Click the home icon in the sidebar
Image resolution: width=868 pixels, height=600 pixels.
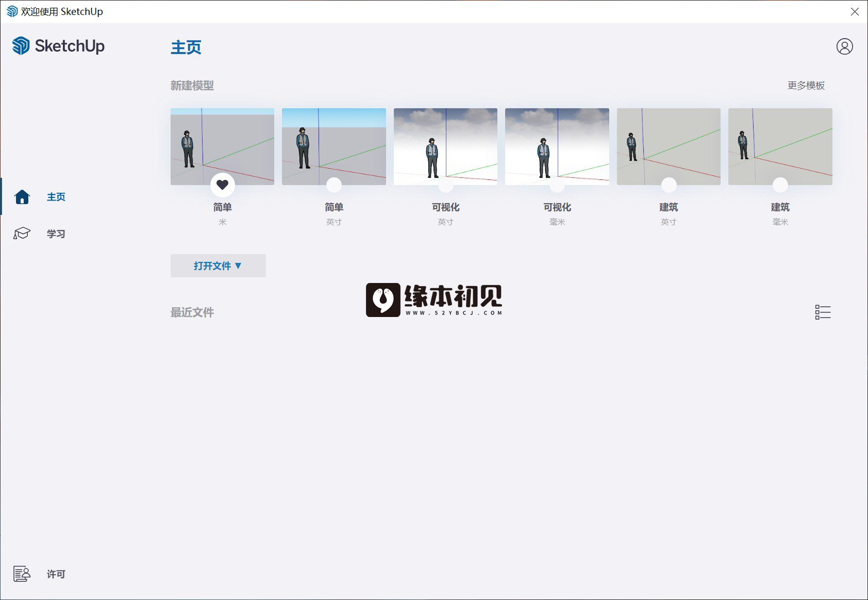tap(22, 197)
